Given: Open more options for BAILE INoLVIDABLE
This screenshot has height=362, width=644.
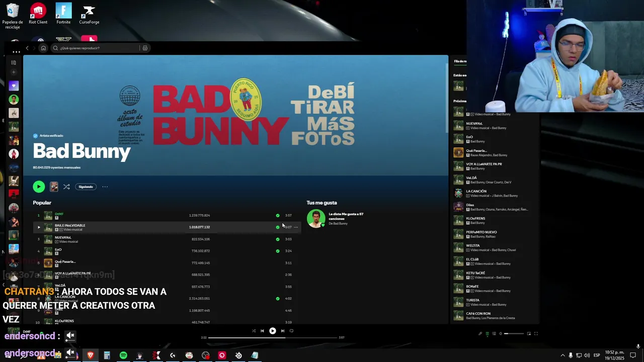Looking at the screenshot, I should point(295,227).
